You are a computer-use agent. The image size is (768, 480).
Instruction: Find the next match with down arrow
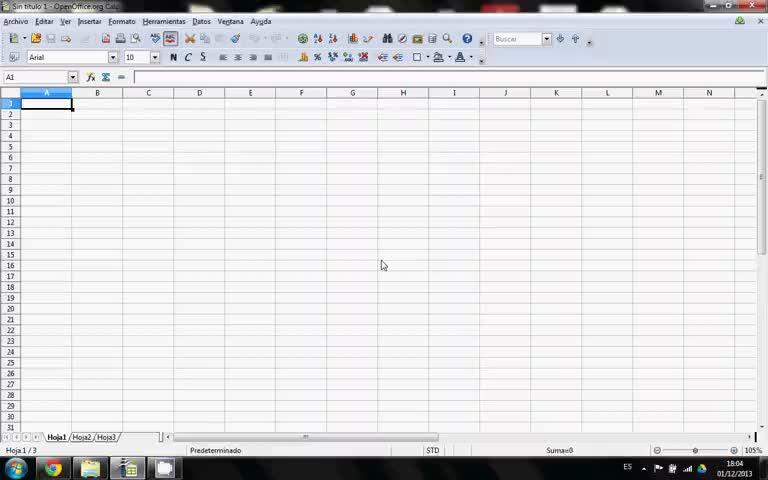(x=560, y=38)
